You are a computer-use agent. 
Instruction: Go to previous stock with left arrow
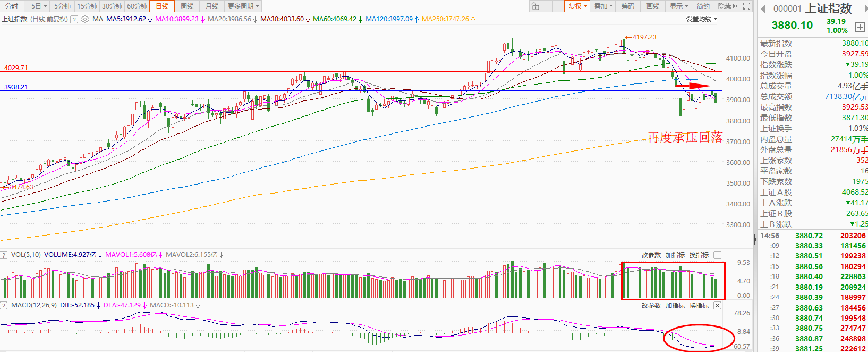click(x=763, y=9)
